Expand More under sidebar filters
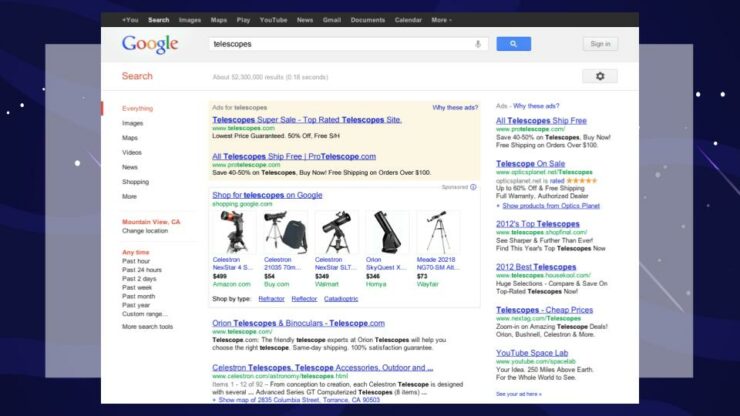Image resolution: width=740 pixels, height=416 pixels. point(129,196)
